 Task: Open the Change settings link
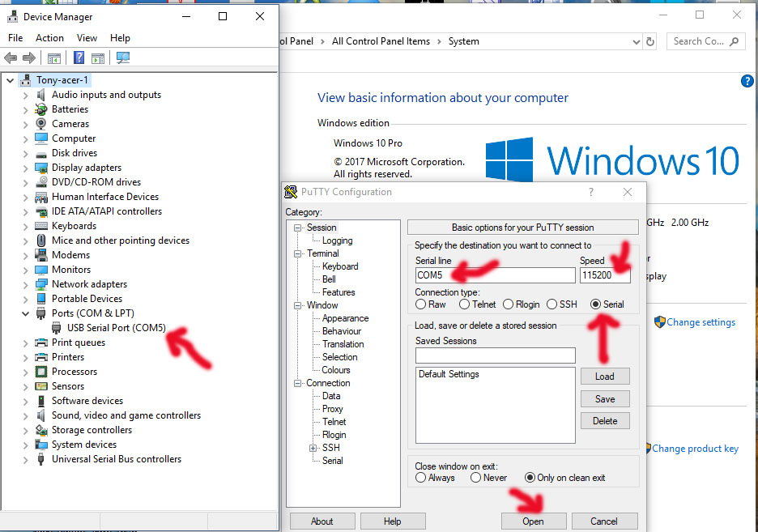click(x=701, y=322)
